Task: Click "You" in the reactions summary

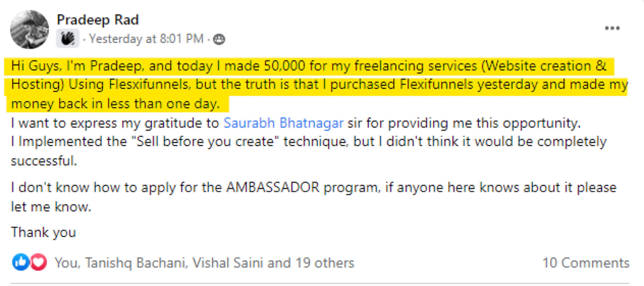Action: [66, 263]
